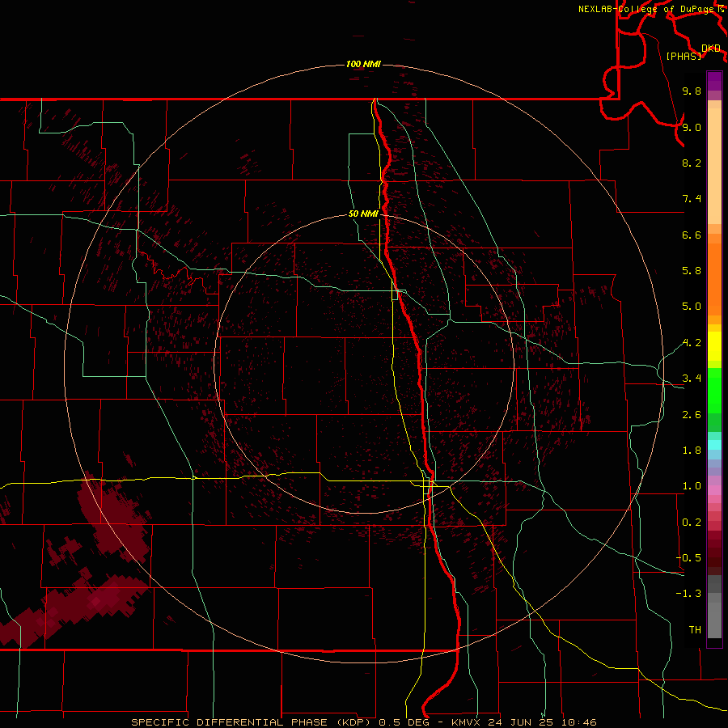Click the [PHAS] legend heading

[684, 56]
